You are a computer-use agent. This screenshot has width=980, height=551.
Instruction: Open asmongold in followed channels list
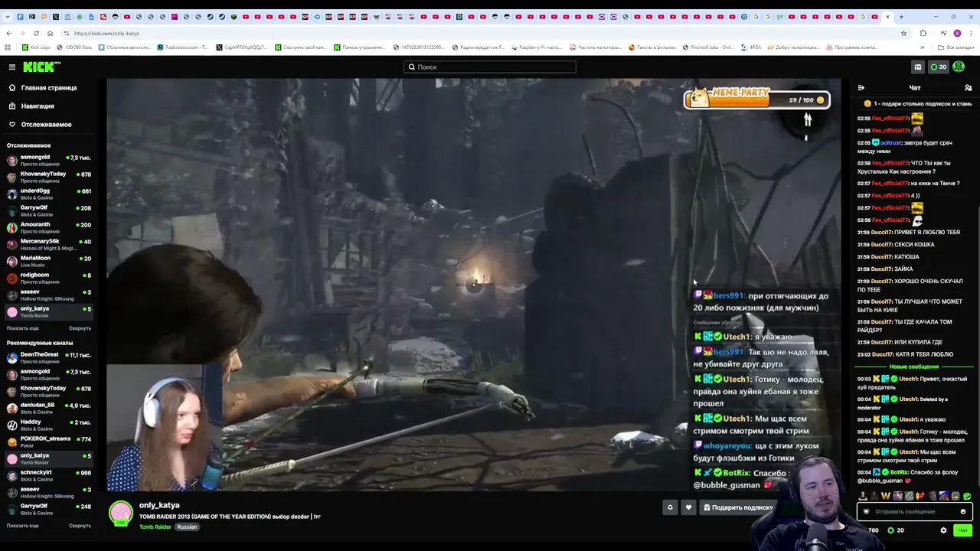pos(48,161)
